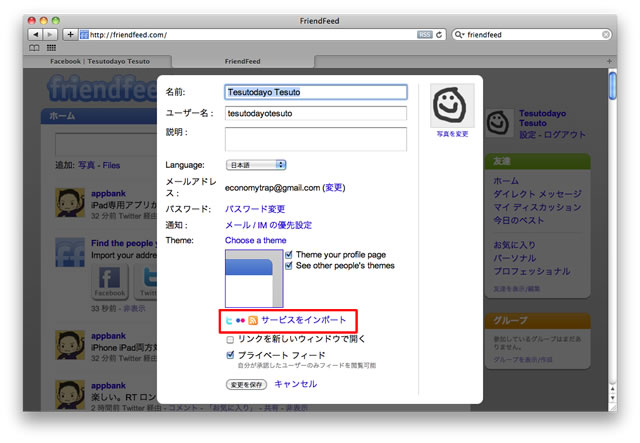This screenshot has height=443, width=640.
Task: Uncheck the 'プライベート フィード' checkbox
Action: tap(230, 355)
